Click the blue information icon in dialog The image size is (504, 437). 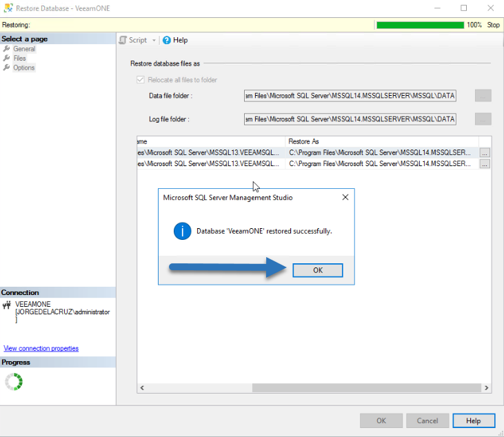tap(182, 231)
